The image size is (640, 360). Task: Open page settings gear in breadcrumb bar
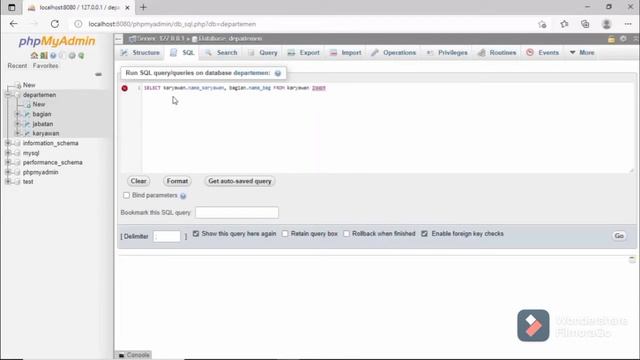coord(623,39)
